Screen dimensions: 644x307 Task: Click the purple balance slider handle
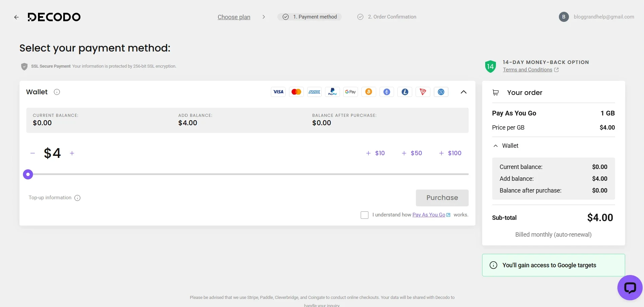[28, 174]
